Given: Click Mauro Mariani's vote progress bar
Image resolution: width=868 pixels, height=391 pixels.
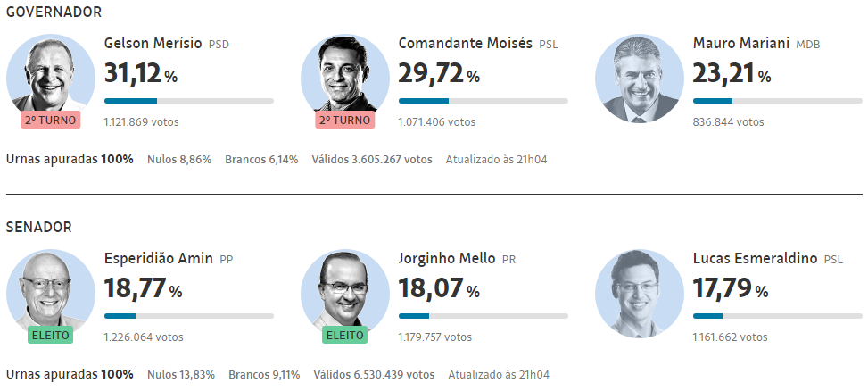Looking at the screenshot, I should [x=777, y=101].
